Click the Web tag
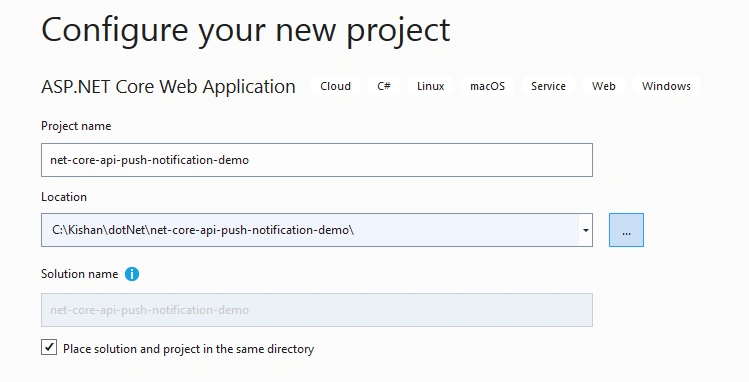Viewport: 749px width, 382px height. click(x=604, y=86)
